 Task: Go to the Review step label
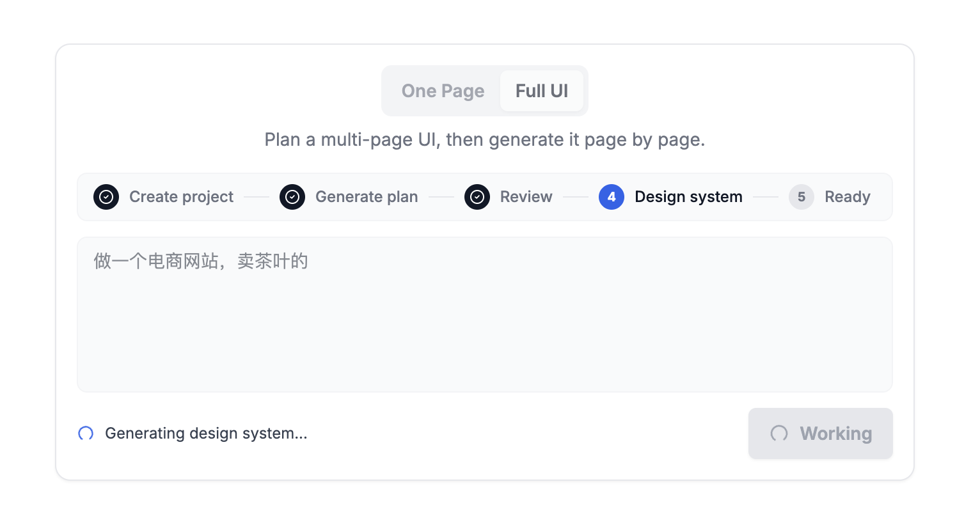tap(526, 197)
